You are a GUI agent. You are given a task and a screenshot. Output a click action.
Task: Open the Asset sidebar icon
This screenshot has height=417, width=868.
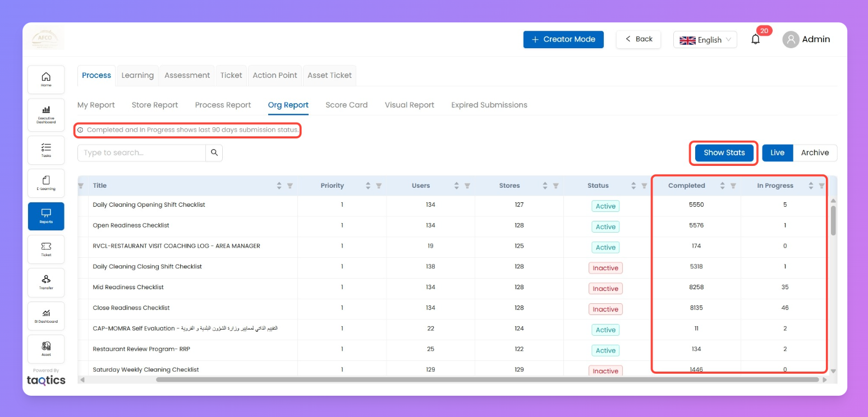(x=46, y=349)
